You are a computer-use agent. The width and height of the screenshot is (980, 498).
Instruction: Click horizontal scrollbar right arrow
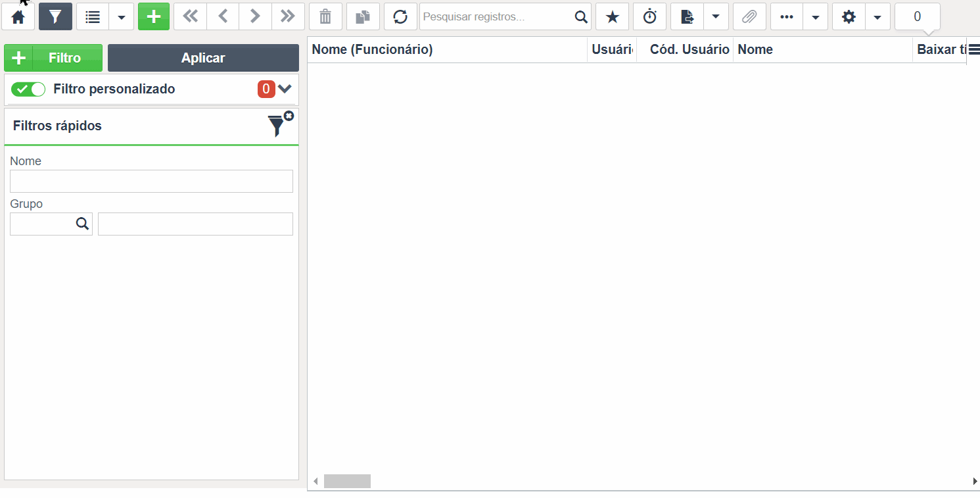[x=975, y=482]
